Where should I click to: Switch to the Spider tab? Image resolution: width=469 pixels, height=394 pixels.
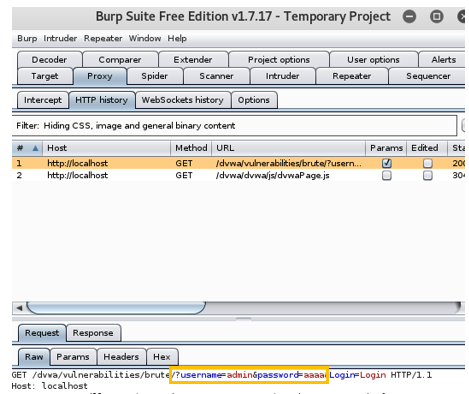[155, 76]
